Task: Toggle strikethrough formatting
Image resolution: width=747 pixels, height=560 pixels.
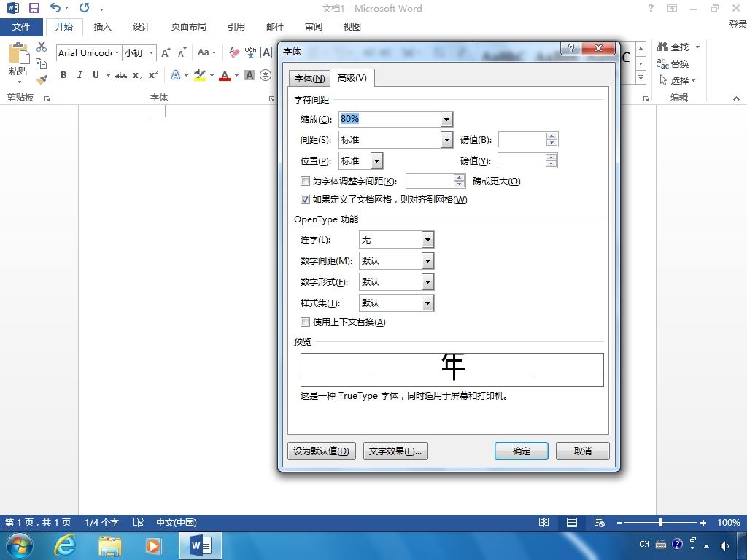Action: click(x=121, y=75)
